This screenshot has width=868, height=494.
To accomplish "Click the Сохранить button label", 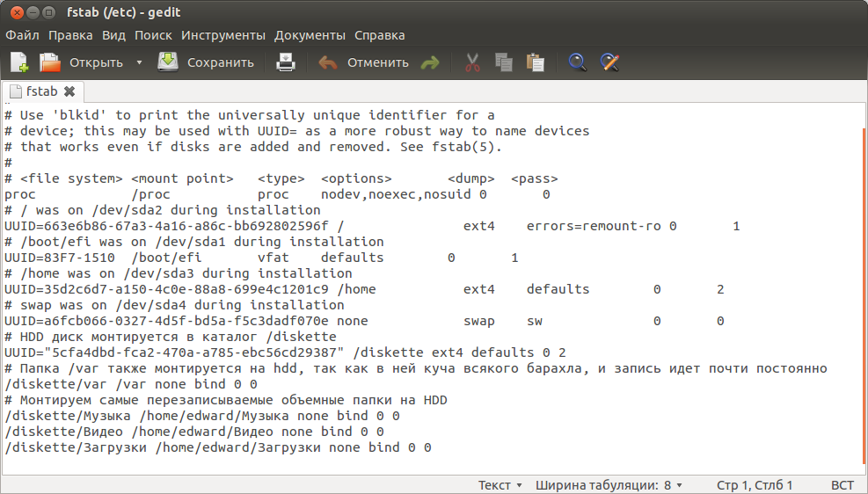I will (221, 62).
